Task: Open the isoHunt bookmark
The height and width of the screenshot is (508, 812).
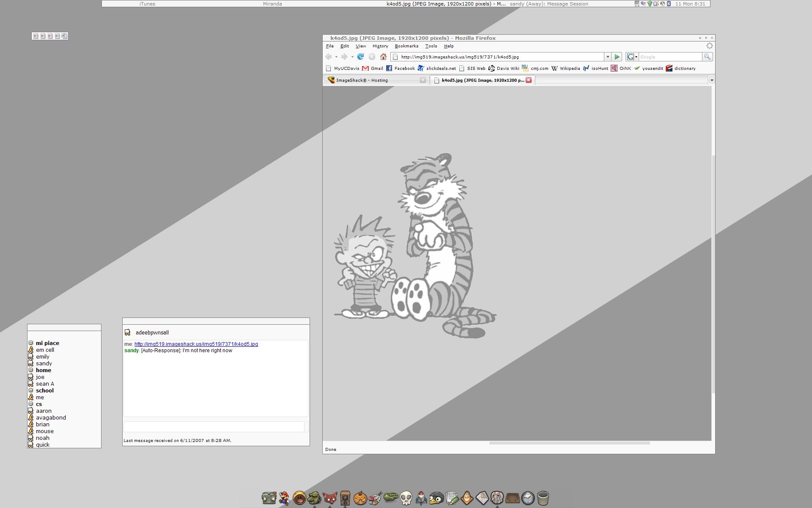Action: click(595, 68)
